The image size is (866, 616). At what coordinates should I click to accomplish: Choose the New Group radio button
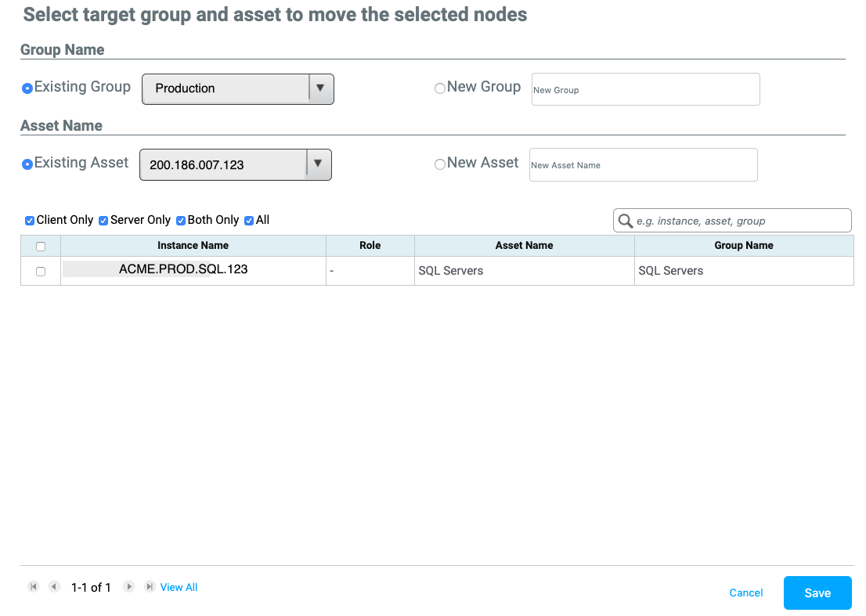click(440, 88)
